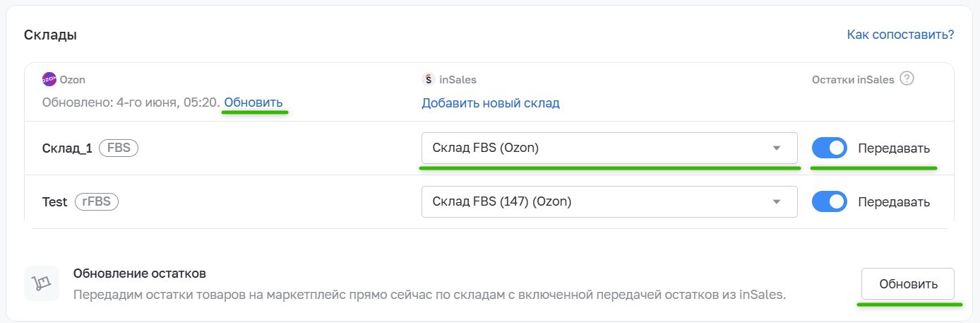Click the inSales logo icon
The height and width of the screenshot is (323, 980).
[428, 79]
